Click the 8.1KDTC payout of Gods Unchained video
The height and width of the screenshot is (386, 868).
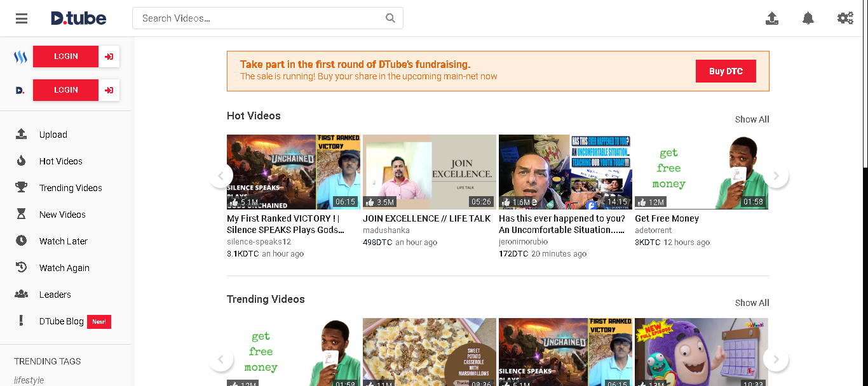pos(243,253)
